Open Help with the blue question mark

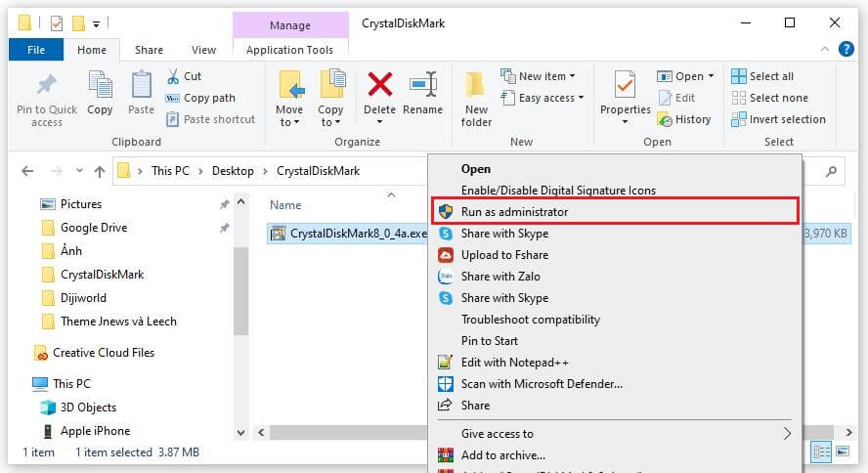pos(846,49)
